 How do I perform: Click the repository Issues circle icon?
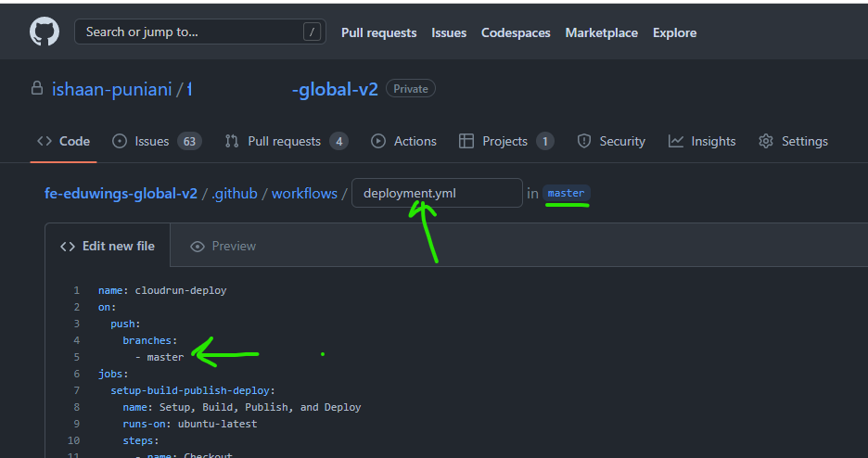[x=119, y=141]
